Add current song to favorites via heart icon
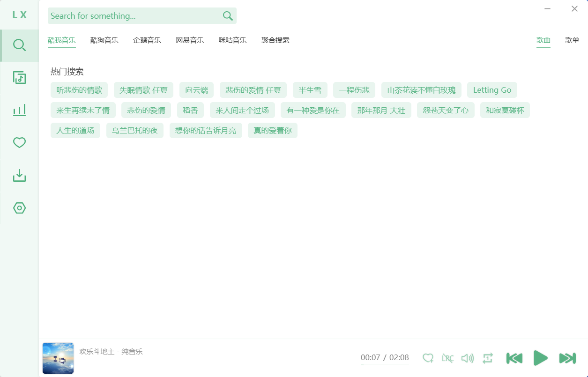The height and width of the screenshot is (377, 588). [x=428, y=358]
